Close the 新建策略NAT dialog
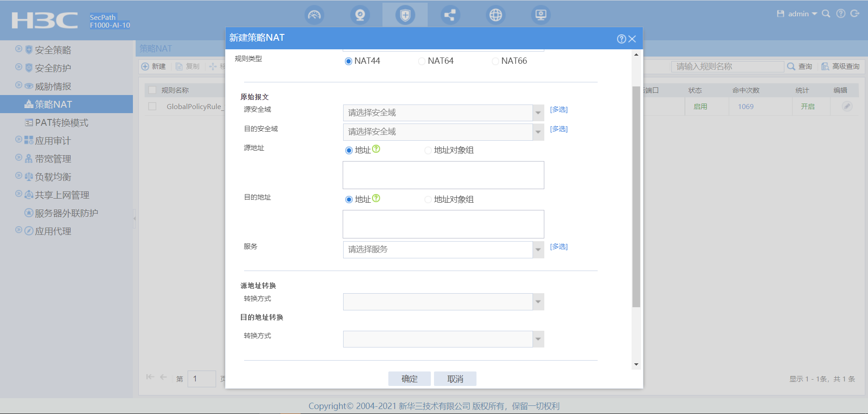This screenshot has height=414, width=868. (x=632, y=39)
